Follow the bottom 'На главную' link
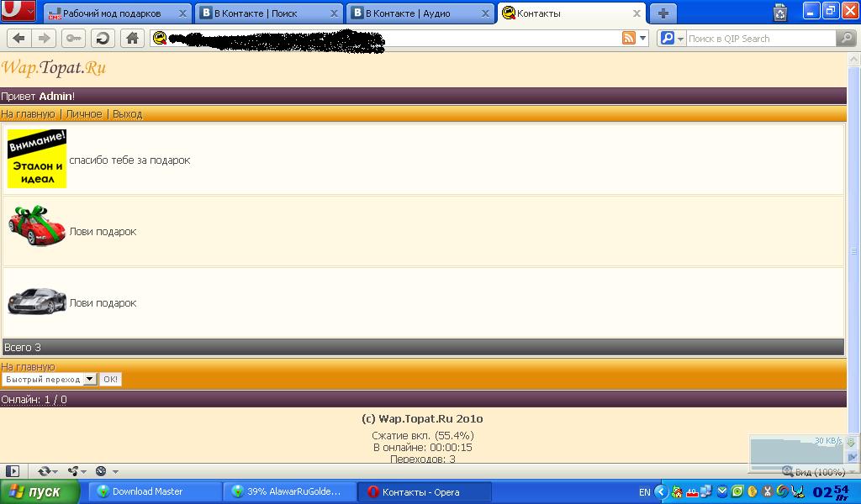The image size is (861, 504). [x=28, y=367]
